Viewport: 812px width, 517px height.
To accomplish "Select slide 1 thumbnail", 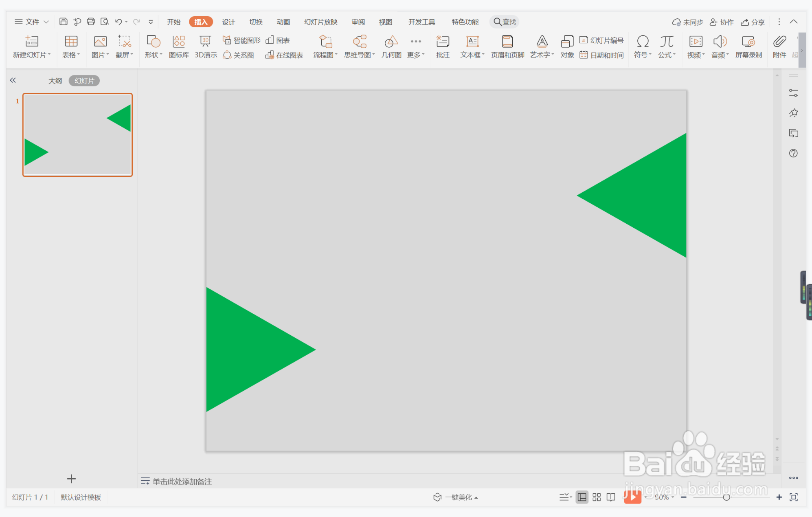I will coord(77,135).
